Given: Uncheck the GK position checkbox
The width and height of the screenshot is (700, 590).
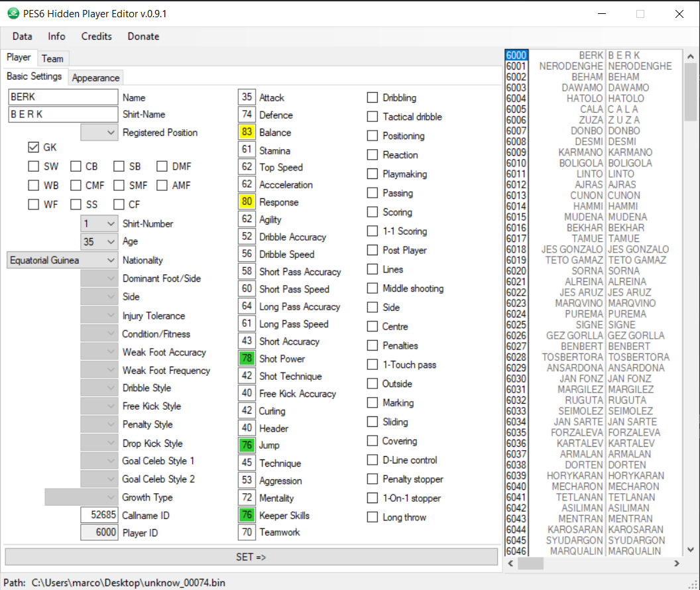Looking at the screenshot, I should 34,147.
